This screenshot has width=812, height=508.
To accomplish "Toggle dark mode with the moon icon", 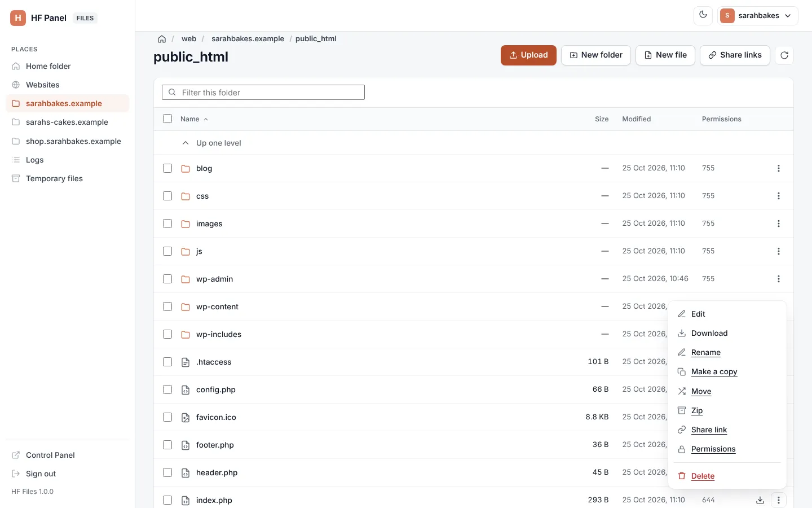I will (703, 15).
